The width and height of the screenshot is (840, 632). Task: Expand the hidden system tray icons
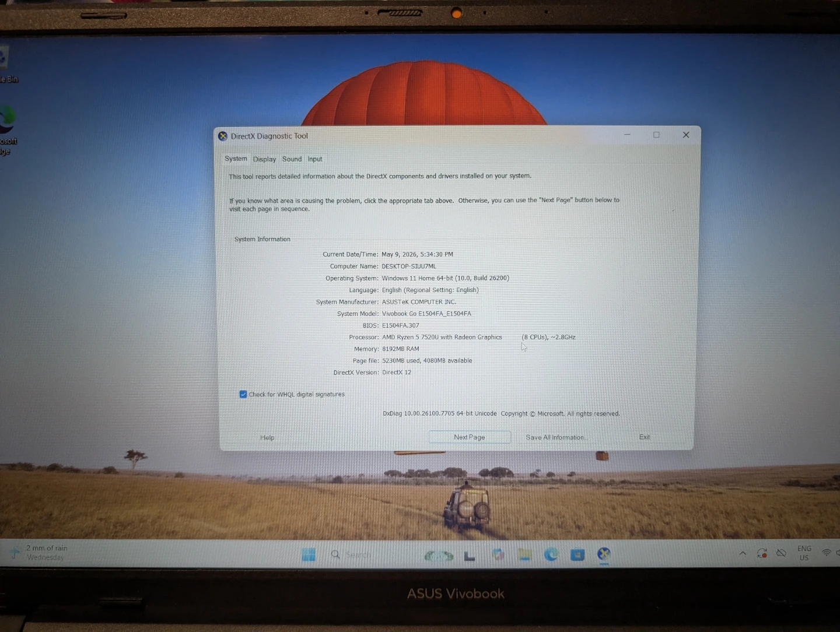(743, 553)
